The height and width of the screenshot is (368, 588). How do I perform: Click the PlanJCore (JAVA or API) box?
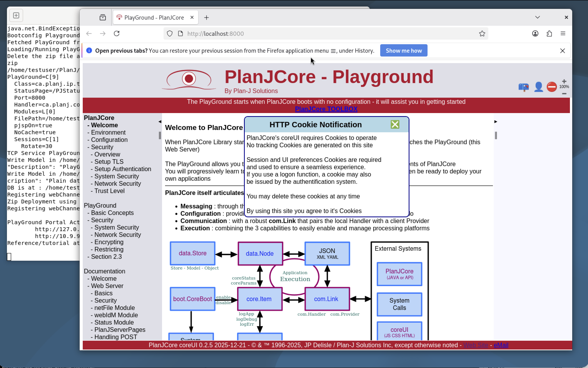coord(399,274)
